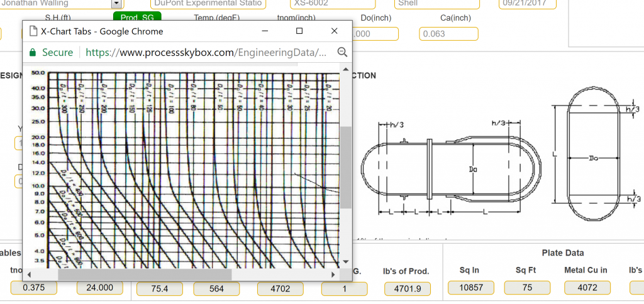The image size is (644, 304).
Task: Close the X-Chart Tabs popup window
Action: pos(334,31)
